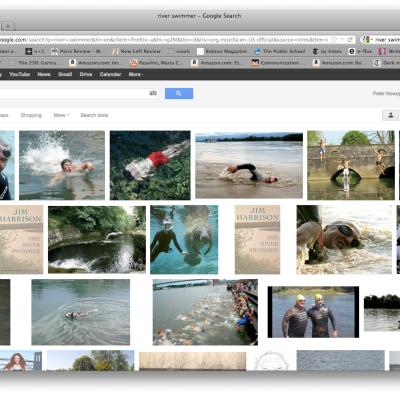Open the Amazon.com: Et... bookmark

(217, 63)
